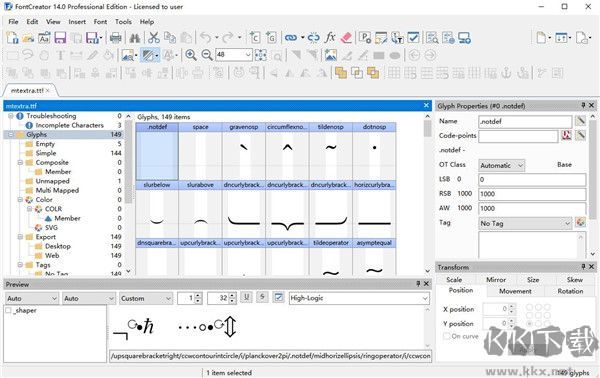The width and height of the screenshot is (600, 378).
Task: Click the Zoom in magnifier icon
Action: pyautogui.click(x=191, y=55)
